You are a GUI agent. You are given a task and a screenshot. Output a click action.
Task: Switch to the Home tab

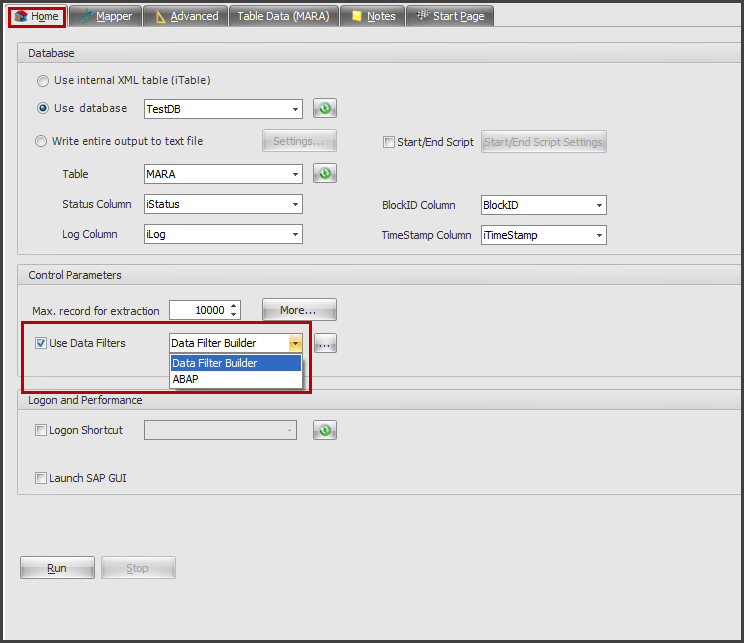[37, 17]
